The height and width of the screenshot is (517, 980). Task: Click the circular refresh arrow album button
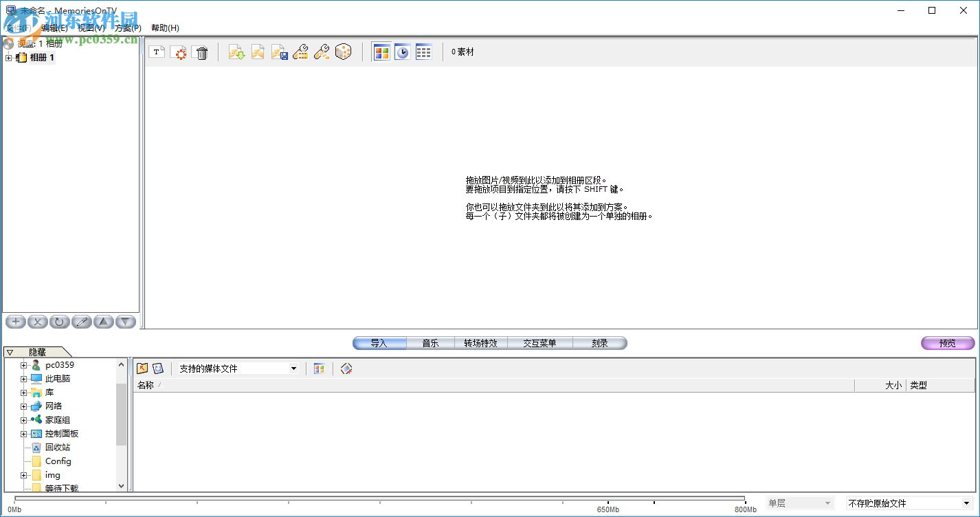(x=60, y=322)
